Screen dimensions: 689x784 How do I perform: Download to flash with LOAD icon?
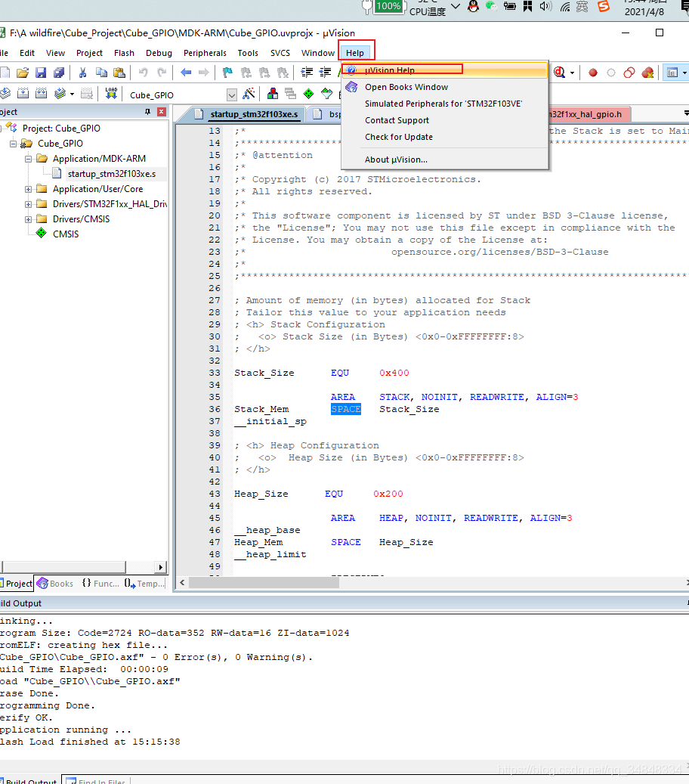point(111,94)
